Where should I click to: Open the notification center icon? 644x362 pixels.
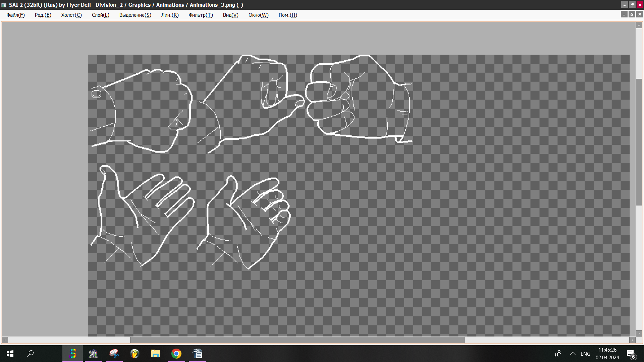tap(631, 354)
